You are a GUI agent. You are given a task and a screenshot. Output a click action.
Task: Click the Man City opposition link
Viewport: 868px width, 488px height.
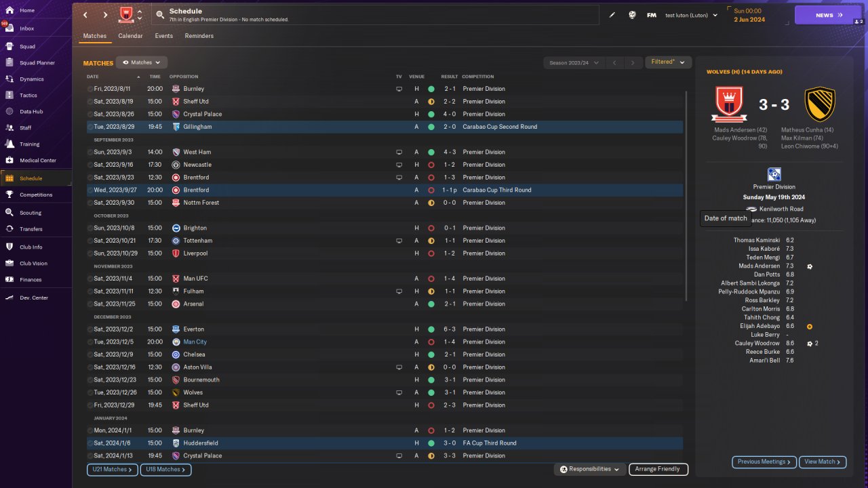(x=195, y=342)
